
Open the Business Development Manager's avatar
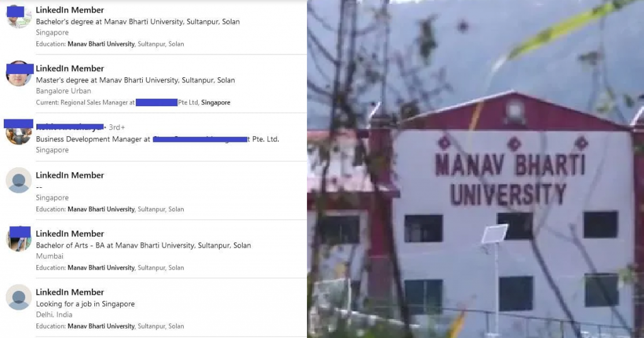(x=18, y=133)
